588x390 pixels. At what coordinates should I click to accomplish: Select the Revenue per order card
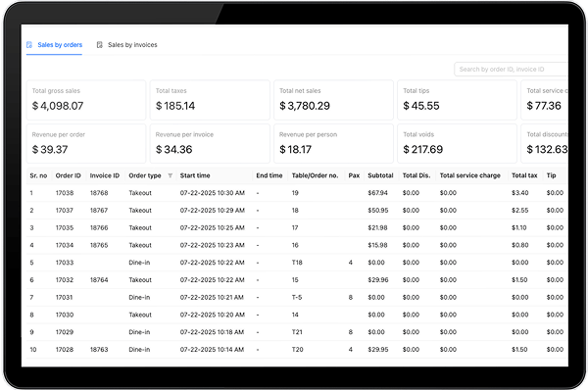[86, 144]
